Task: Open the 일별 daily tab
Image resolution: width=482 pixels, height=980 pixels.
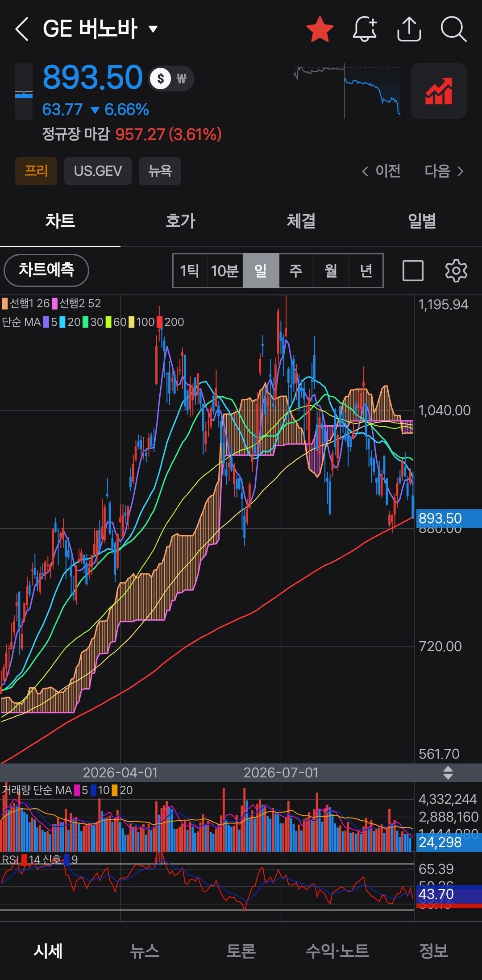Action: pyautogui.click(x=422, y=221)
